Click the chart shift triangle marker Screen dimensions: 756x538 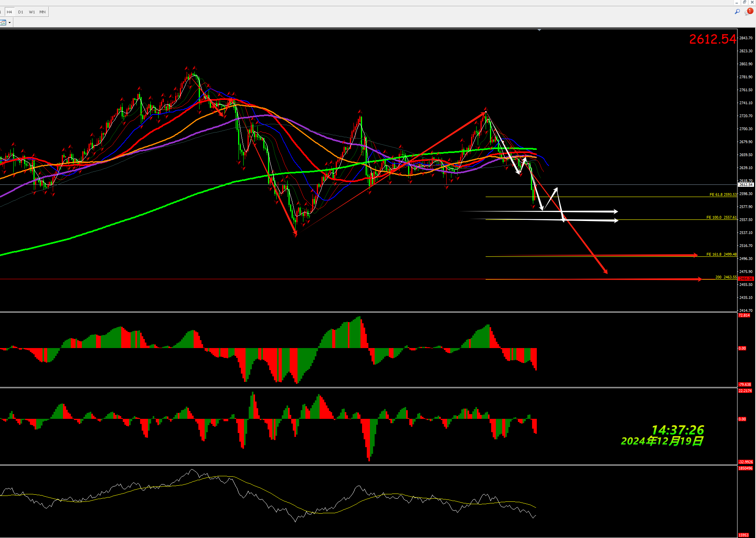(539, 30)
